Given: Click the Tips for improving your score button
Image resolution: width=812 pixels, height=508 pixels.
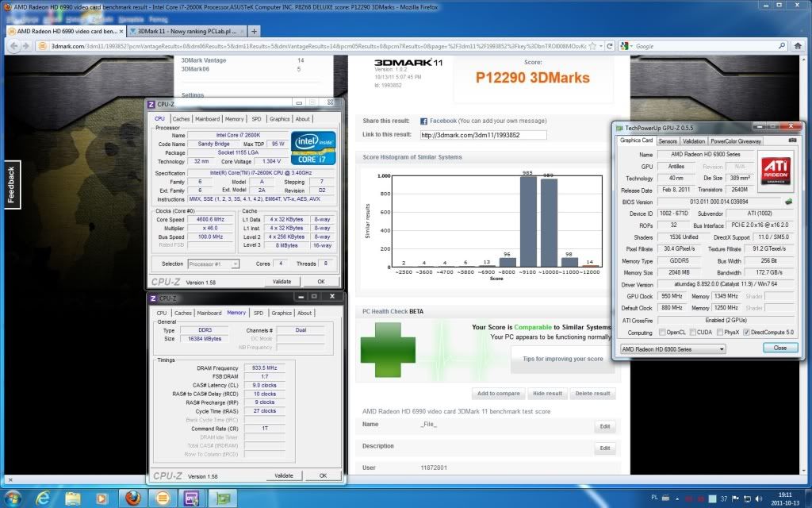Looking at the screenshot, I should tap(562, 359).
